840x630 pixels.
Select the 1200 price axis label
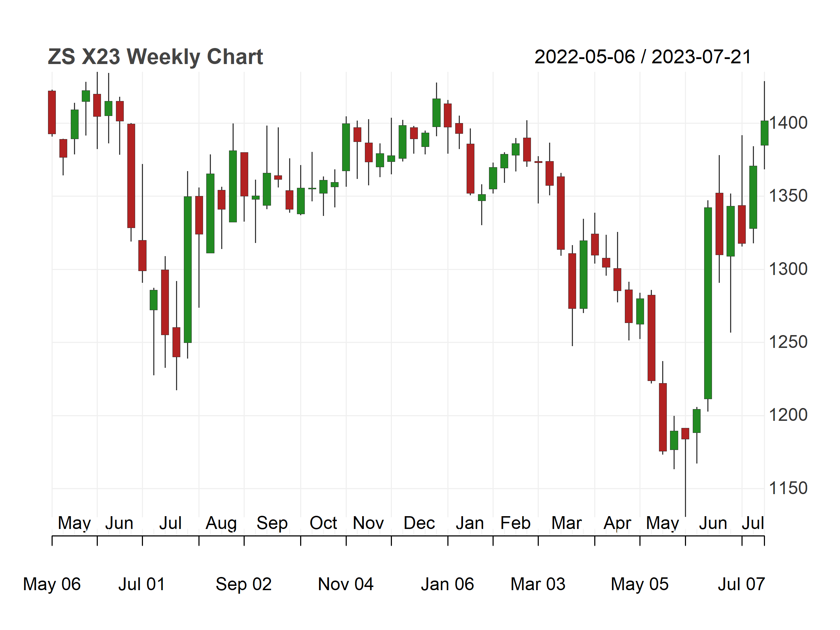pyautogui.click(x=788, y=415)
